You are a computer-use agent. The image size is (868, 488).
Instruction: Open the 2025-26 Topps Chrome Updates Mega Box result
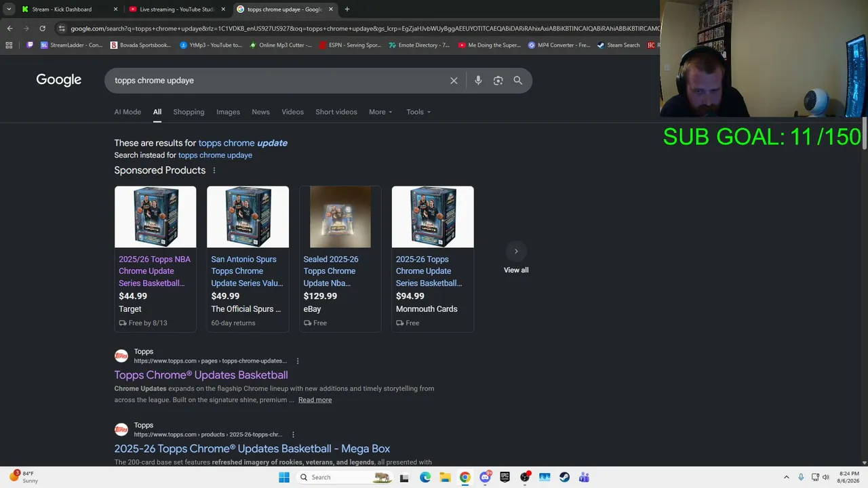tap(252, 449)
